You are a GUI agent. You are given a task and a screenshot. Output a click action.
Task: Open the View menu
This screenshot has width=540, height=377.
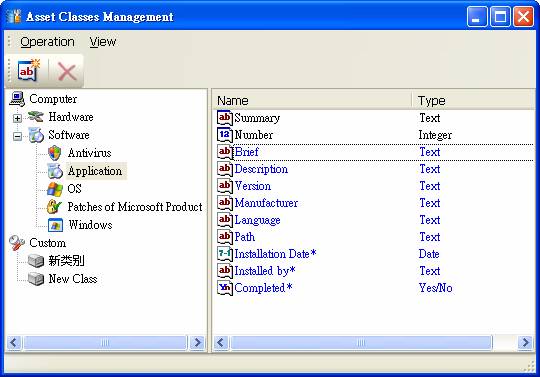pyautogui.click(x=103, y=42)
